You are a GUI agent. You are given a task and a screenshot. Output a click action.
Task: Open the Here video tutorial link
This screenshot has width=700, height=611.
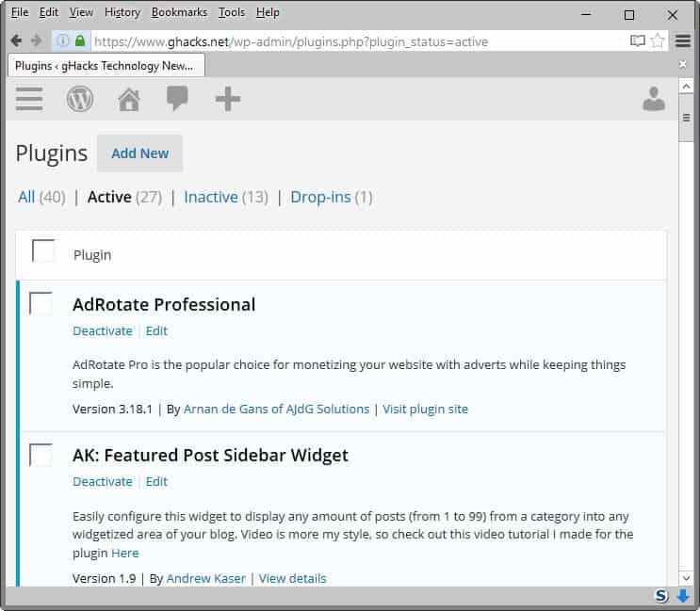pos(125,553)
